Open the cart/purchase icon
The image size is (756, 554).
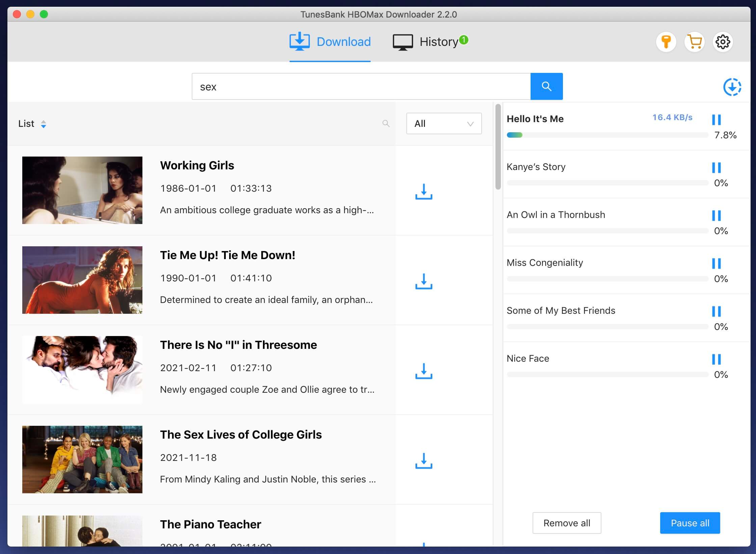click(696, 41)
